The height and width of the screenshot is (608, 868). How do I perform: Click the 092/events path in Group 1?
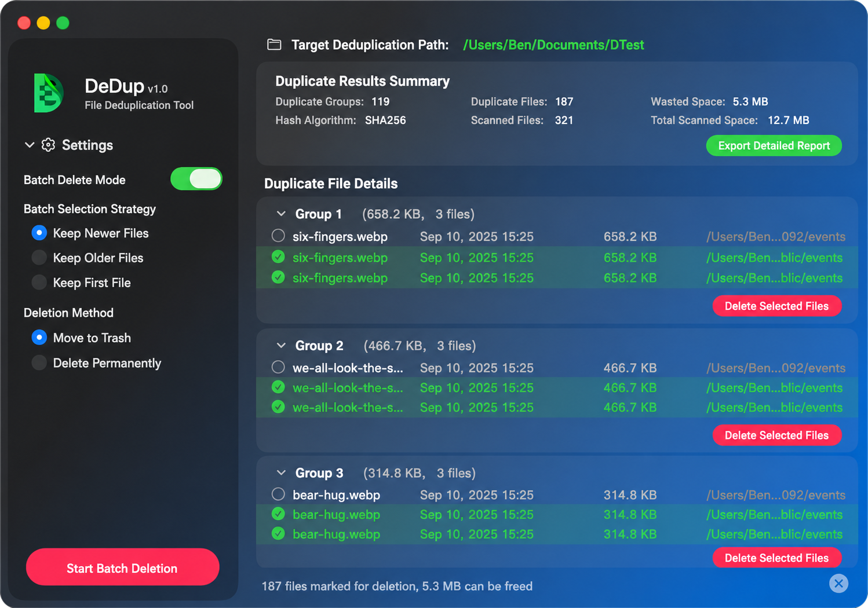click(x=775, y=236)
